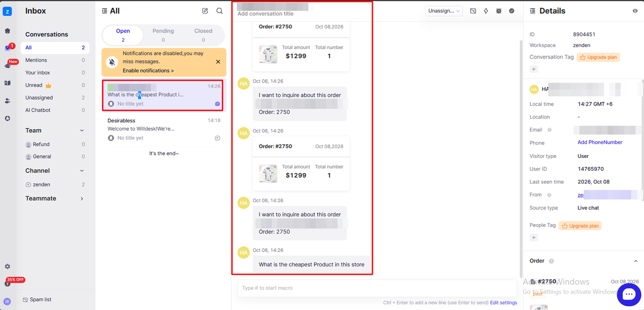Open the inbox icon with red badge
This screenshot has height=310, width=644.
click(7, 48)
